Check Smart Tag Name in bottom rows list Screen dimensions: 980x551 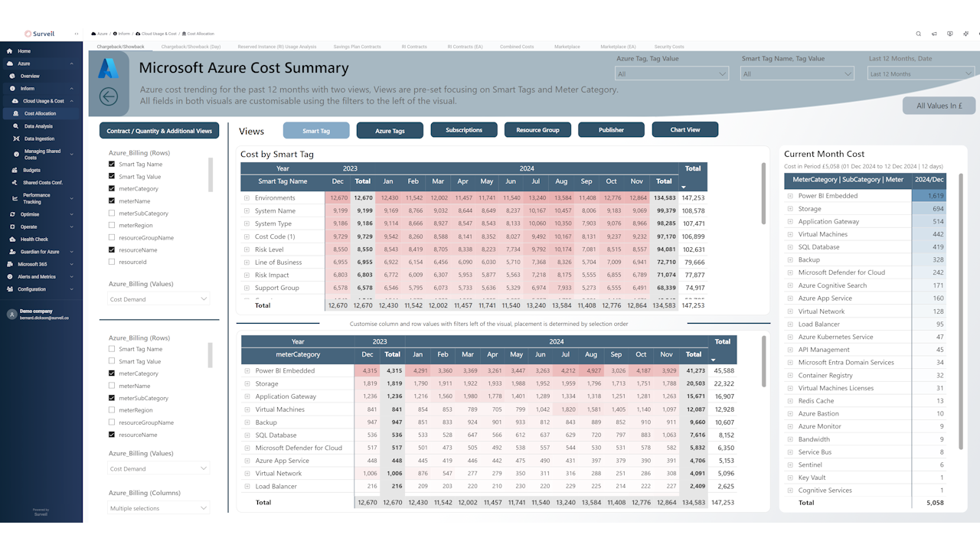112,349
